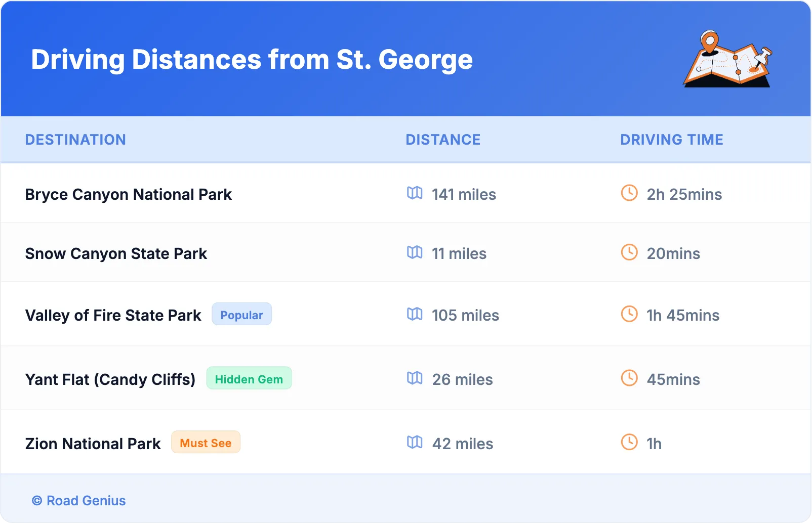This screenshot has width=812, height=523.
Task: Click the 2h 25mins driving time
Action: [684, 195]
